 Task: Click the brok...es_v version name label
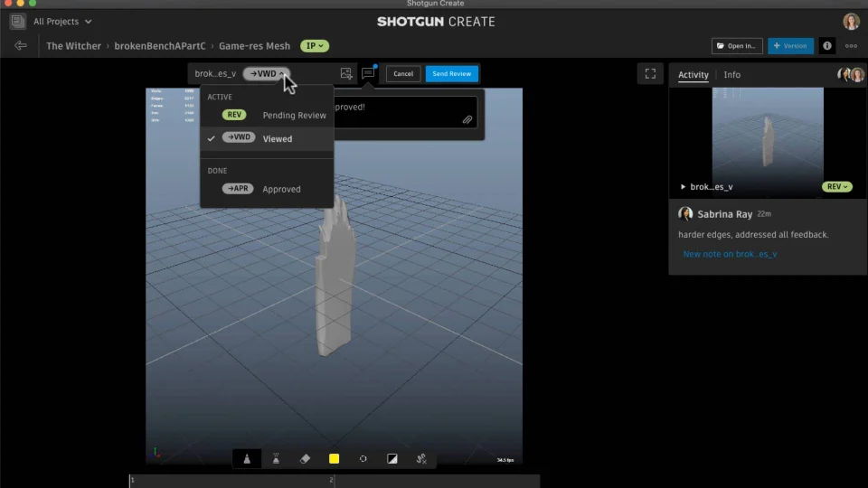(x=215, y=73)
